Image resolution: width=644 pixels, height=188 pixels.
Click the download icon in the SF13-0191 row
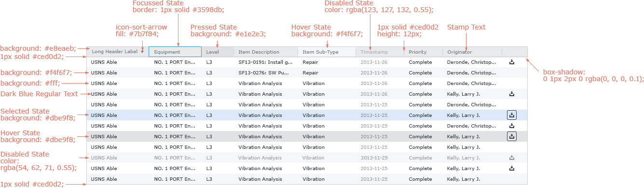(x=512, y=62)
